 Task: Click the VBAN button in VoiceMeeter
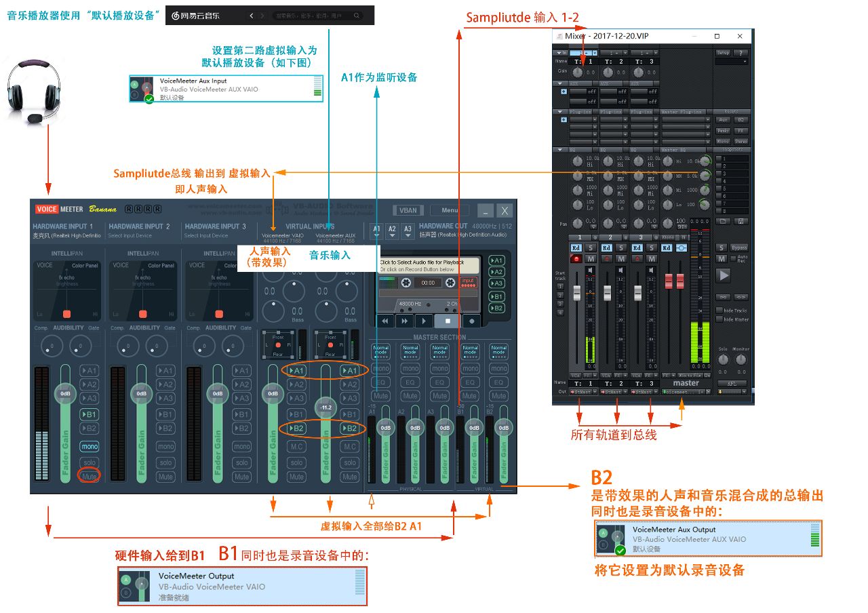[x=408, y=210]
